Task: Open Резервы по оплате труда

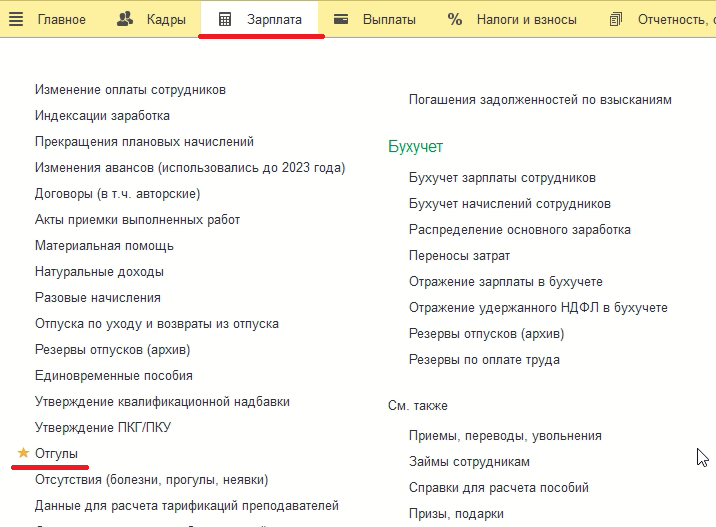Action: (x=484, y=360)
